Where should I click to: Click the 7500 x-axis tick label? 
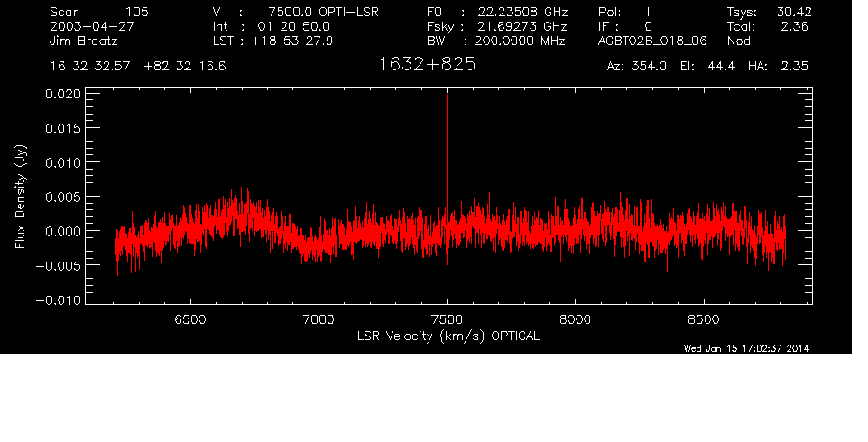447,319
